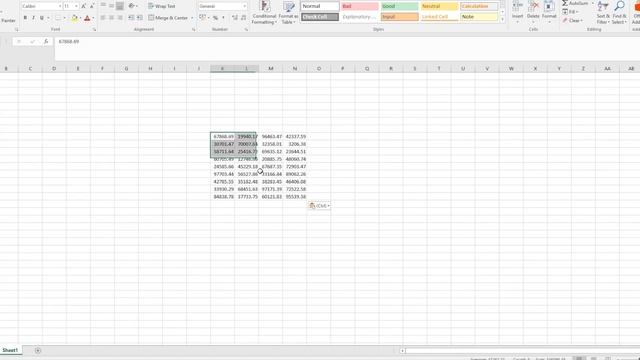Image resolution: width=640 pixels, height=360 pixels.
Task: Open the General number format dropdown
Action: [244, 6]
